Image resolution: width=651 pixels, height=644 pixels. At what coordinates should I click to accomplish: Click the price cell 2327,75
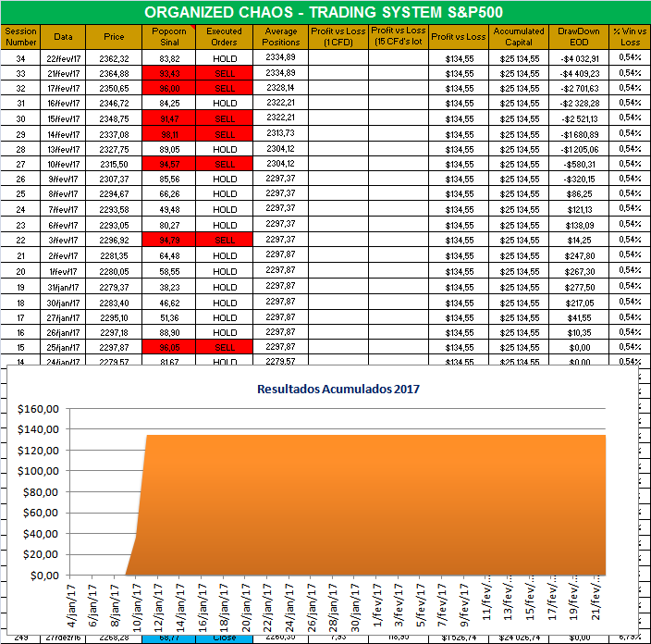pos(114,149)
